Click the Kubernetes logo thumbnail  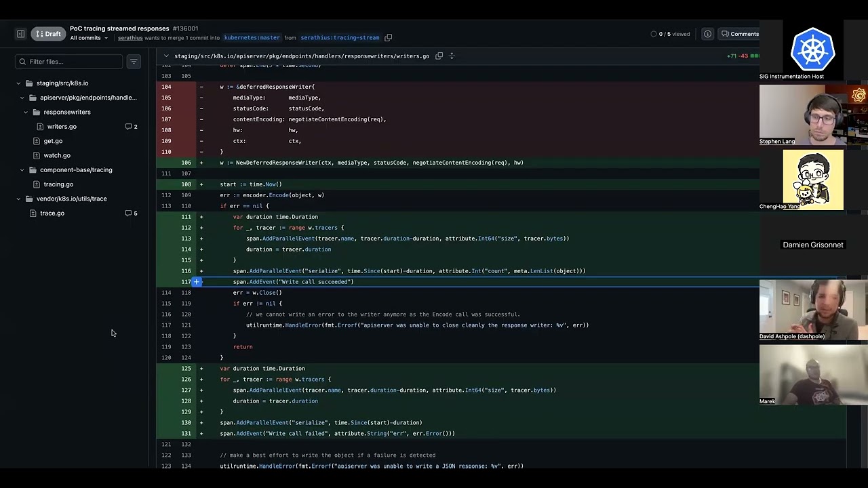pos(812,49)
